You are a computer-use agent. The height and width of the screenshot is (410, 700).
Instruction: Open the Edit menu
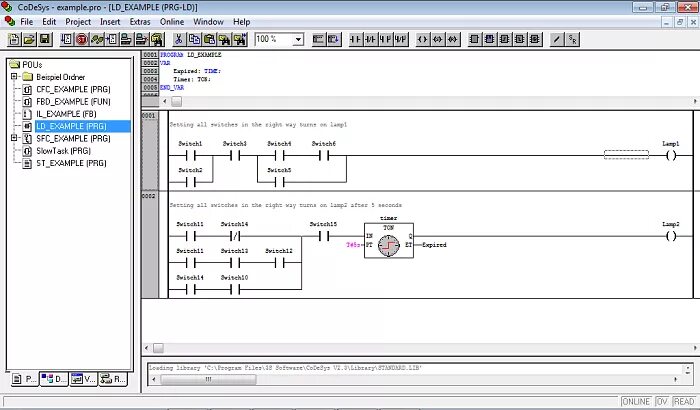pyautogui.click(x=49, y=21)
